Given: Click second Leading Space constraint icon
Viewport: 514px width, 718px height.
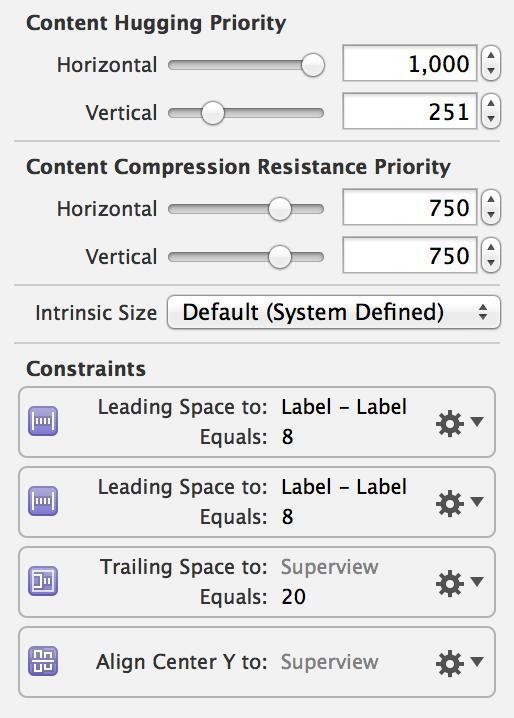Looking at the screenshot, I should click(x=43, y=501).
